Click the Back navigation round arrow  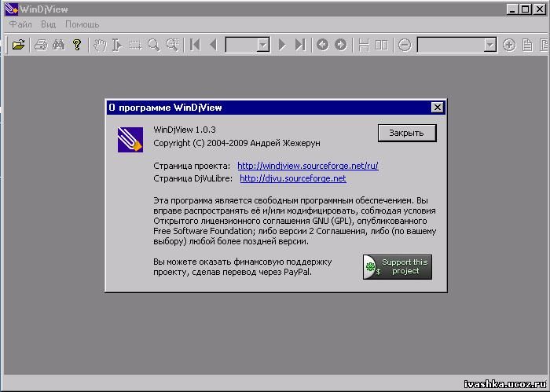[x=322, y=45]
